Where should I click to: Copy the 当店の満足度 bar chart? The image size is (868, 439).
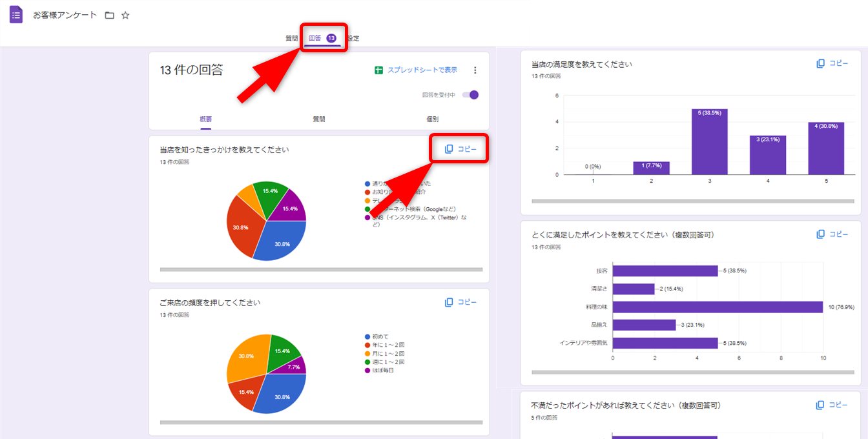[832, 63]
